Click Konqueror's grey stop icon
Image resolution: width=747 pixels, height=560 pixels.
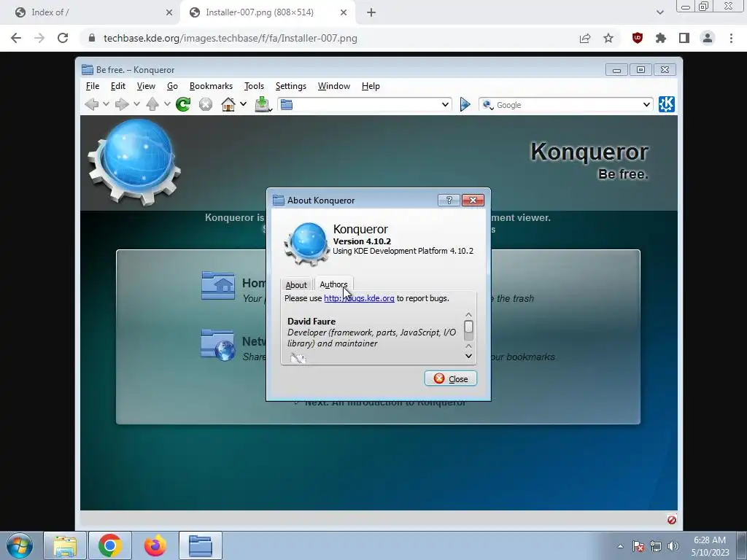point(205,104)
